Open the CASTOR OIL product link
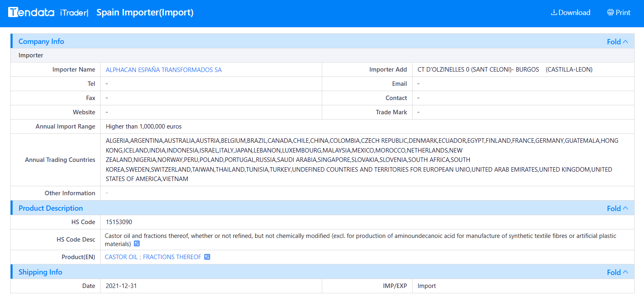This screenshot has height=301, width=644. coord(121,257)
